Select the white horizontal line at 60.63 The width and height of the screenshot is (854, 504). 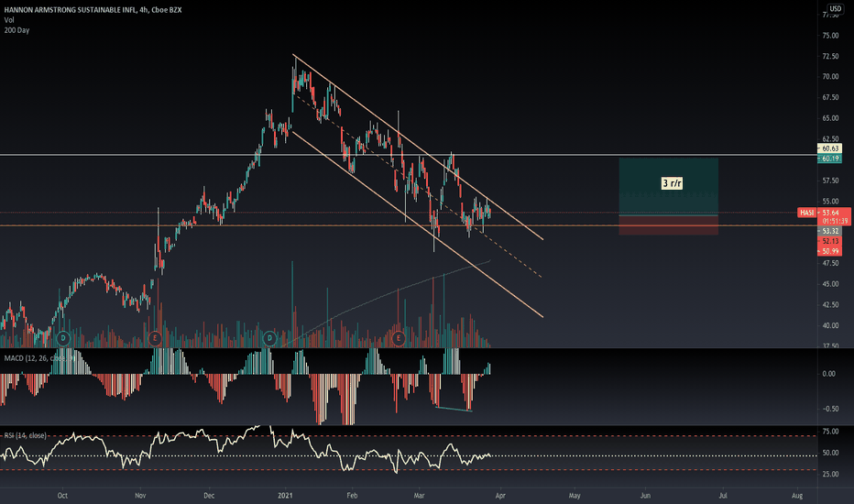pos(409,155)
